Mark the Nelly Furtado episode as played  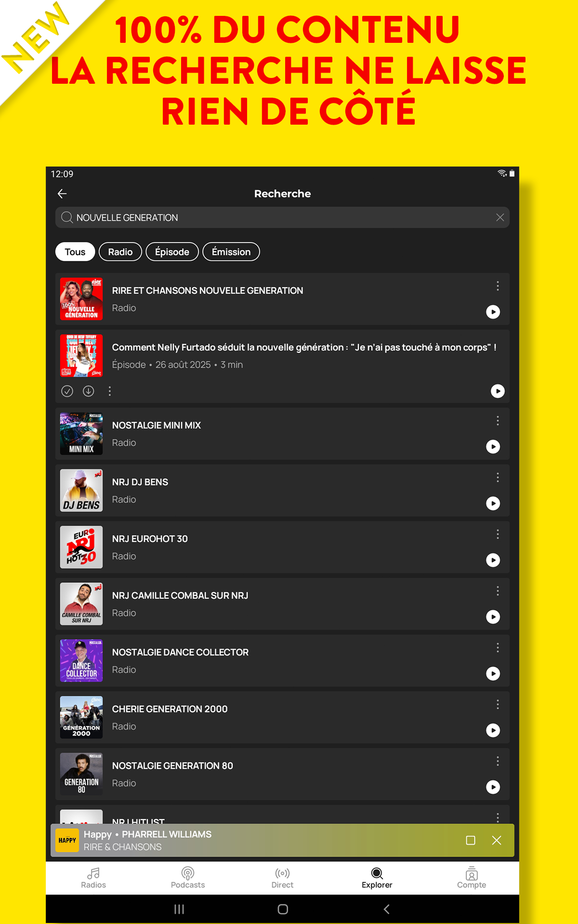pos(67,391)
